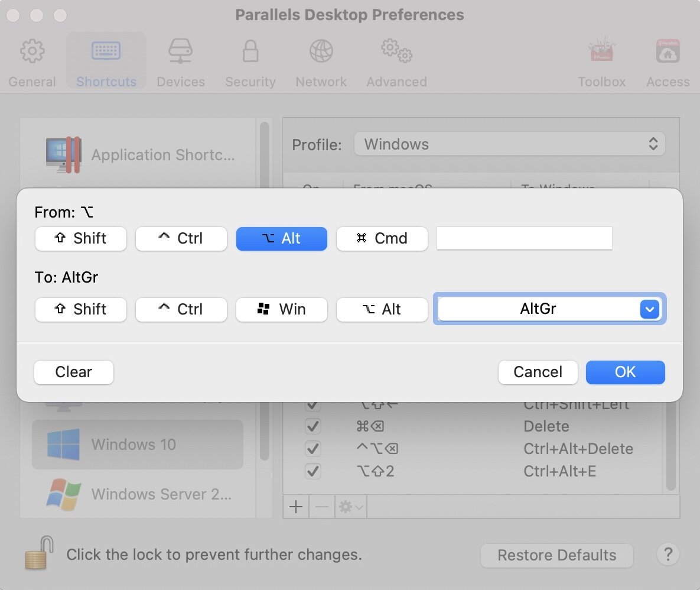This screenshot has width=700, height=590.
Task: Click Restore Defaults button
Action: click(556, 555)
